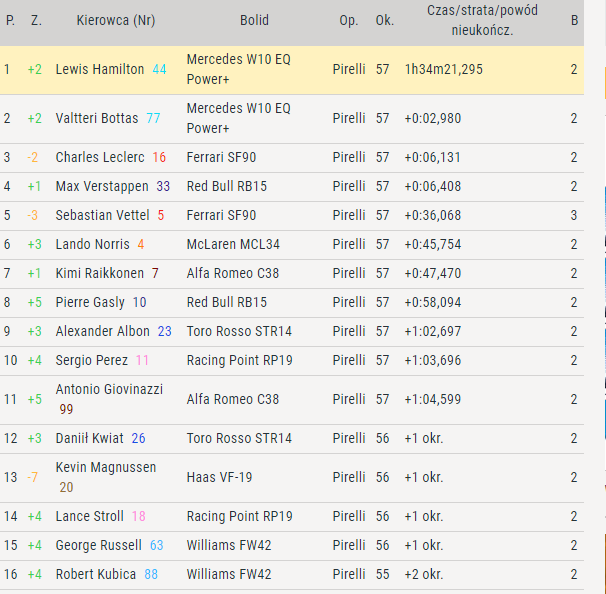Click Perez's Racing Point RP19 car
The height and width of the screenshot is (594, 606).
[240, 360]
